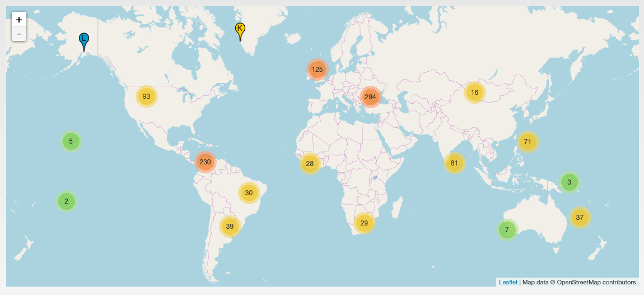Expand the cluster labeled 37

tap(580, 217)
